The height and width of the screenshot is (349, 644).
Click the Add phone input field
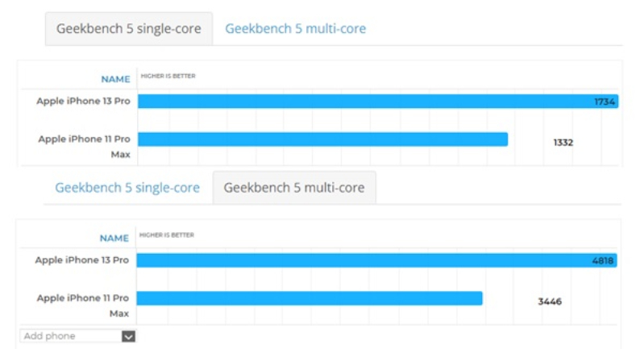click(x=70, y=336)
